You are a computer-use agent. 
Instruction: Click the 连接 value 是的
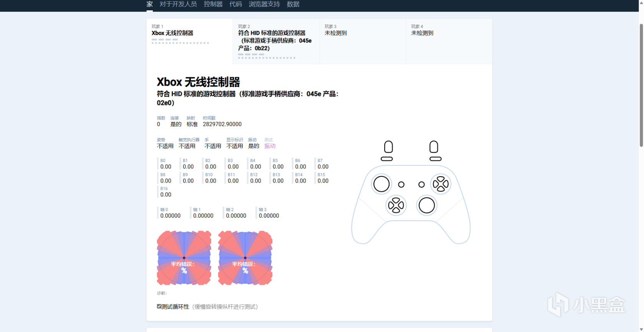pyautogui.click(x=176, y=124)
